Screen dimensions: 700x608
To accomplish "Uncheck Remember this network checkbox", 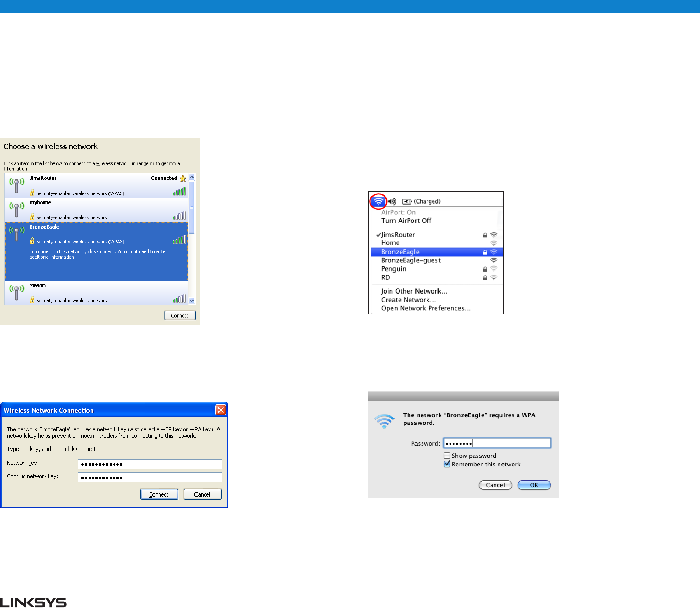I will (447, 464).
